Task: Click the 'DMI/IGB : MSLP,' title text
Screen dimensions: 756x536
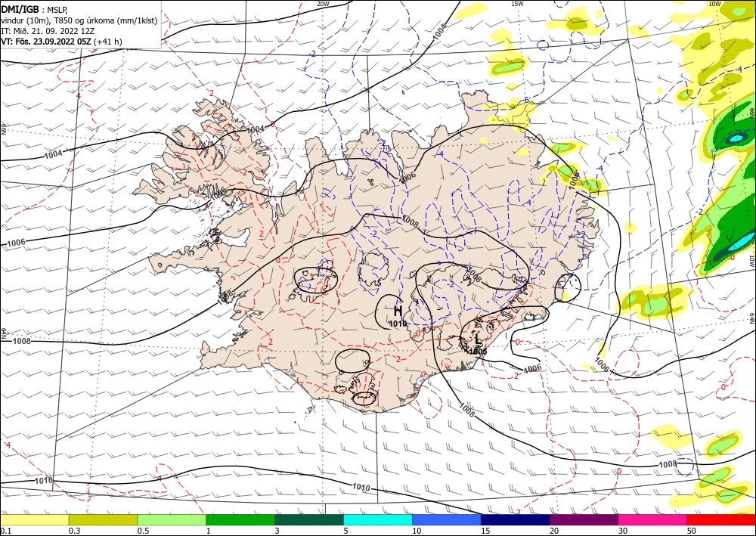Action: pos(35,9)
